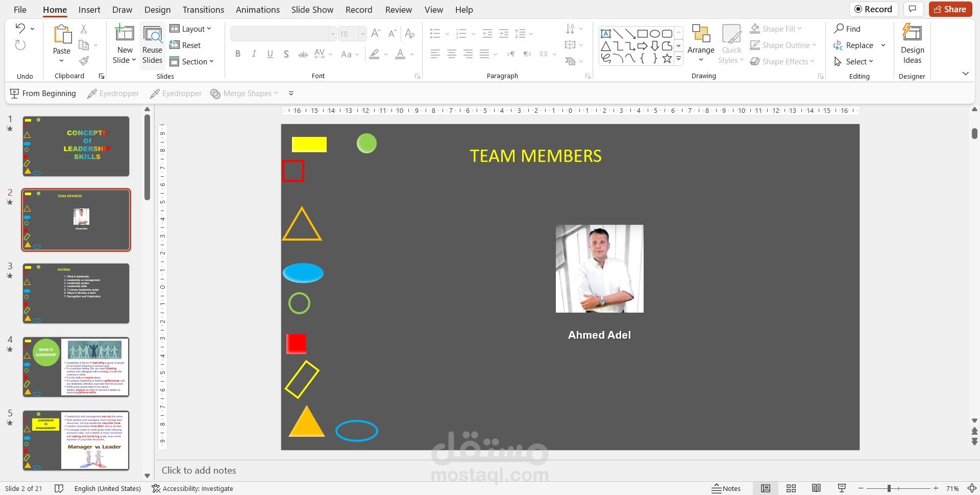Click the Undo arrow icon
The width and height of the screenshot is (980, 495).
tap(20, 29)
